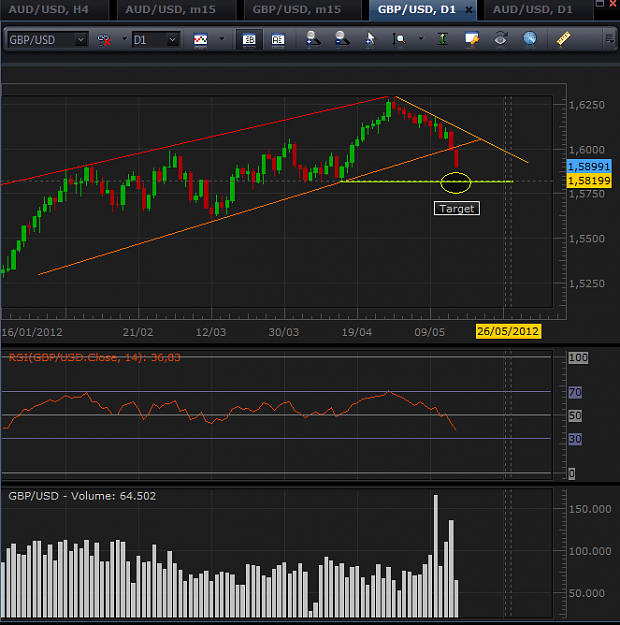Click the 100.000 volume axis label
This screenshot has width=620, height=625.
(x=590, y=551)
